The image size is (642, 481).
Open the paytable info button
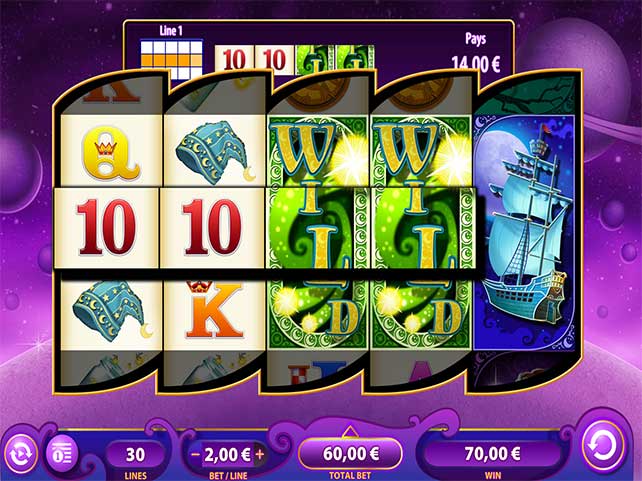click(x=62, y=454)
